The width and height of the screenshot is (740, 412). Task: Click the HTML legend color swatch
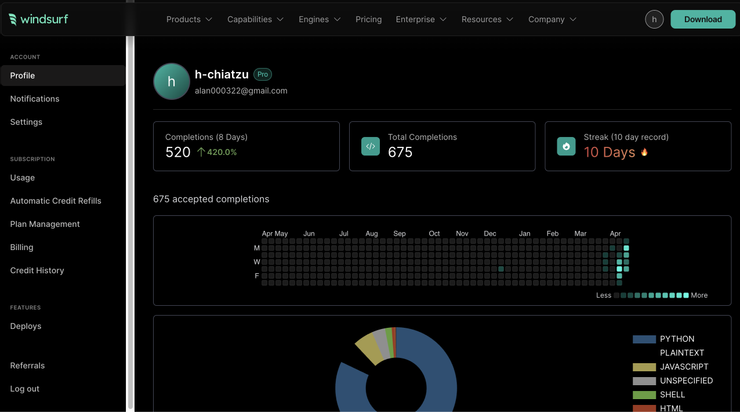pyautogui.click(x=644, y=408)
